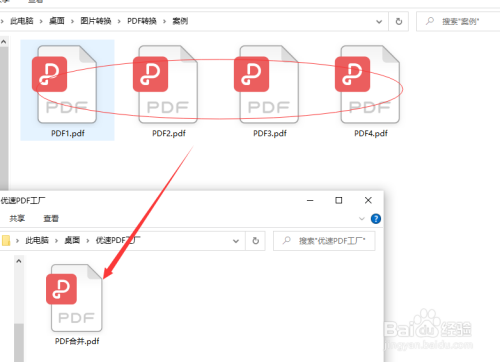This screenshot has width=500, height=362.
Task: Minimize the 优速PDF工厂 window
Action: coord(310,200)
